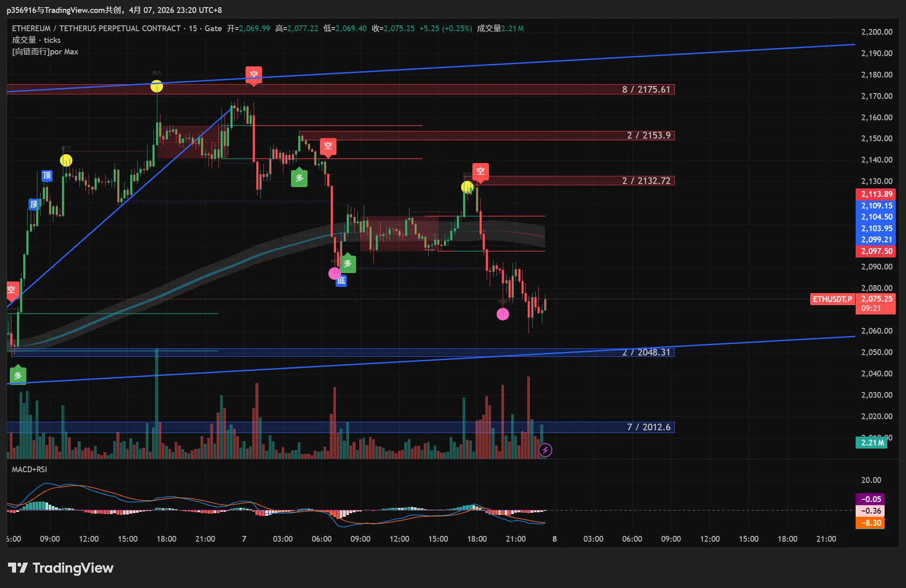Click the pink circle below the latest candles
The width and height of the screenshot is (906, 588).
click(x=503, y=314)
